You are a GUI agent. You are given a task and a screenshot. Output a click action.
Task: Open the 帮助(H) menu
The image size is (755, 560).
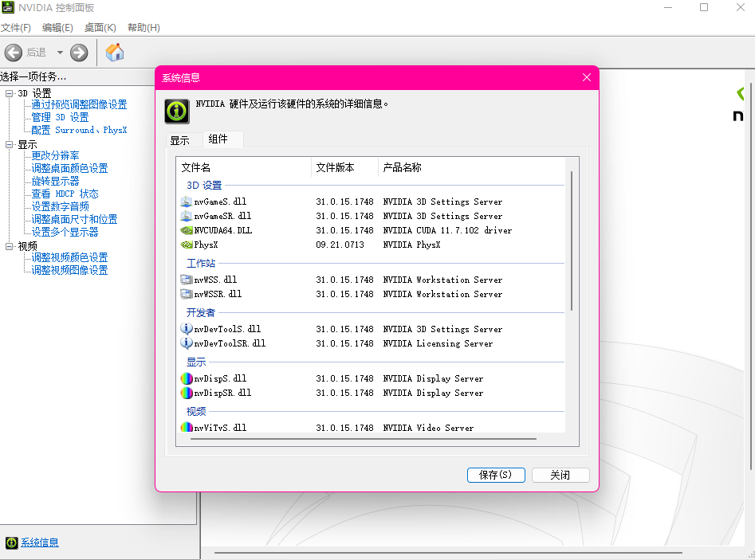[144, 27]
